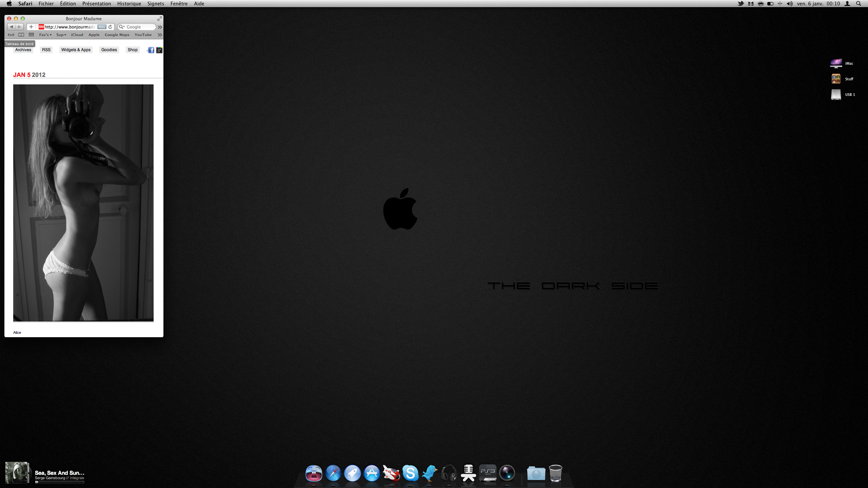
Task: Go forward with Safari's forward arrow
Action: click(19, 27)
